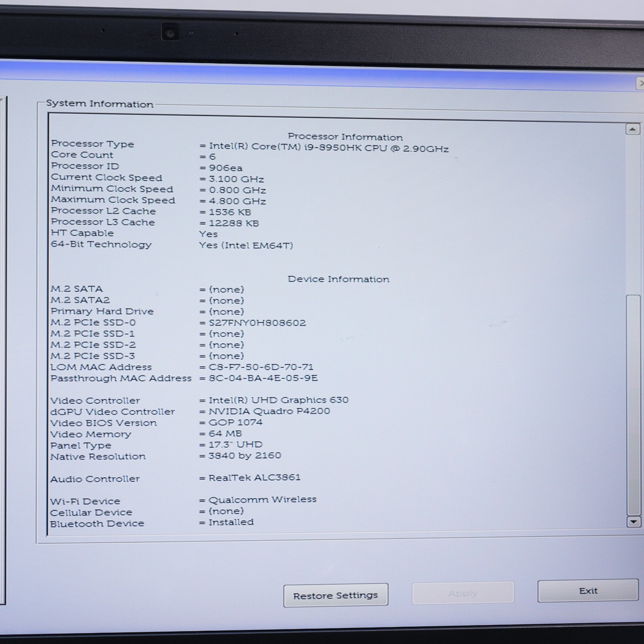Click the System Information group title
Viewport: 644px width, 644px height.
click(100, 104)
